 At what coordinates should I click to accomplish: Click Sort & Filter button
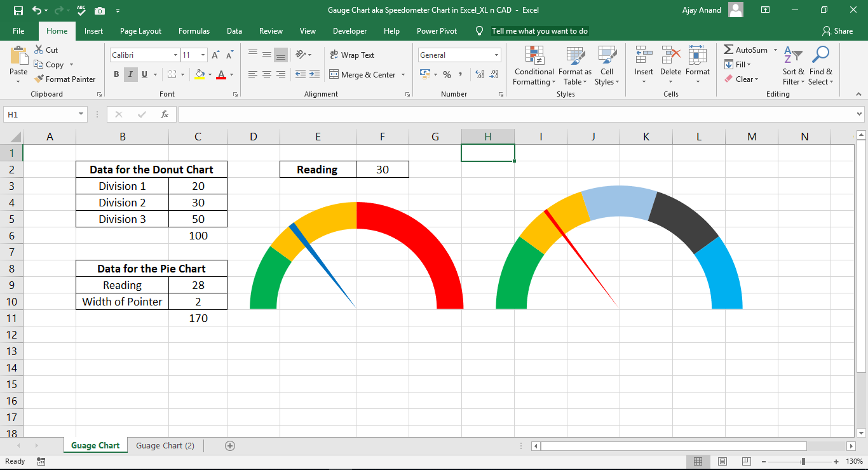[793, 66]
